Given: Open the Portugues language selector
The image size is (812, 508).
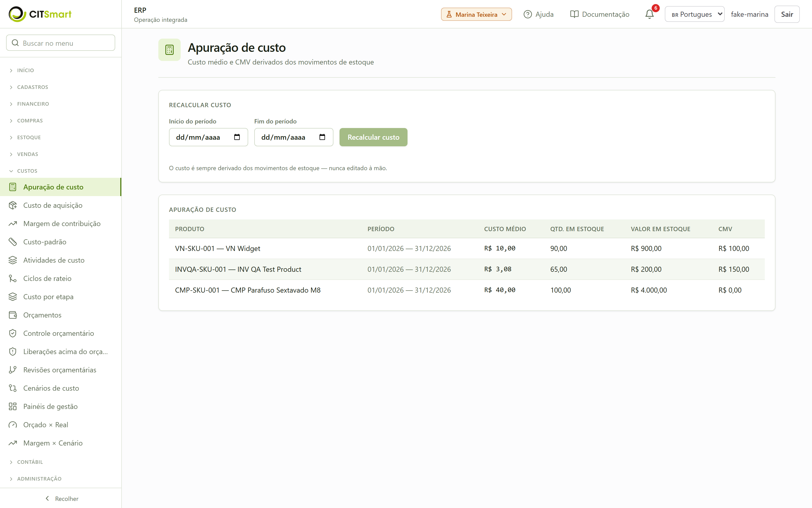Looking at the screenshot, I should click(x=695, y=14).
